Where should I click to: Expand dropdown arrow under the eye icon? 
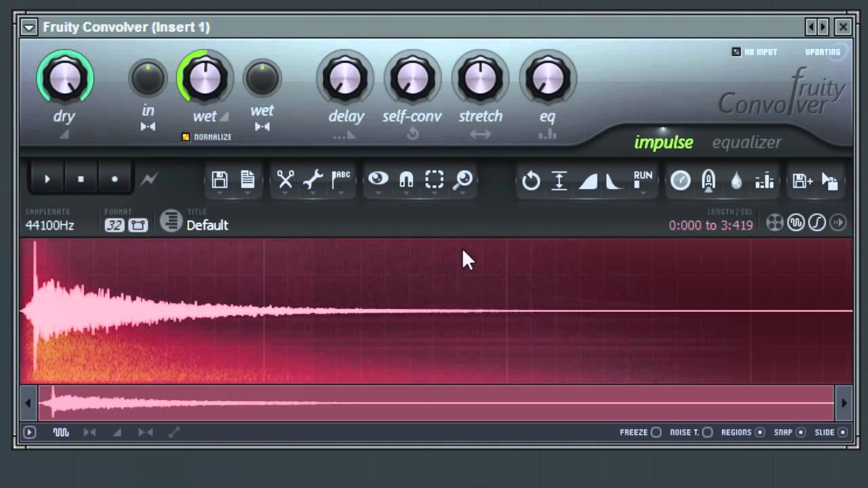(378, 194)
